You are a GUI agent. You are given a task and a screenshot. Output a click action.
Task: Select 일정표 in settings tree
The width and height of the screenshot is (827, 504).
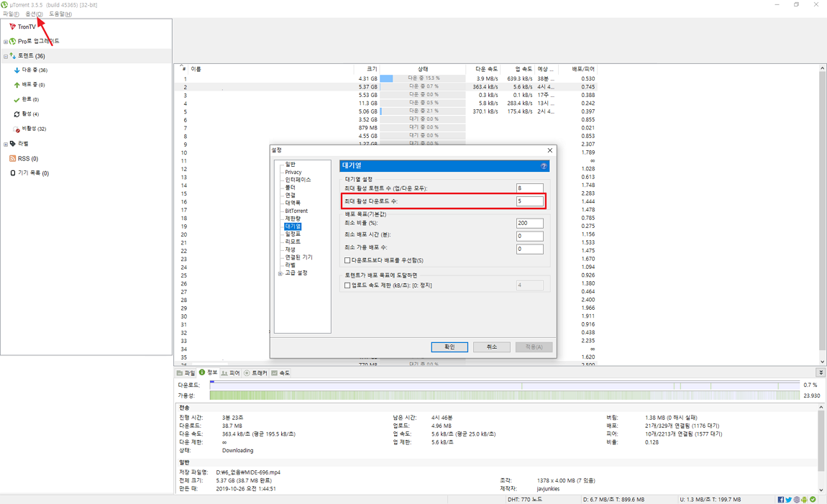293,234
